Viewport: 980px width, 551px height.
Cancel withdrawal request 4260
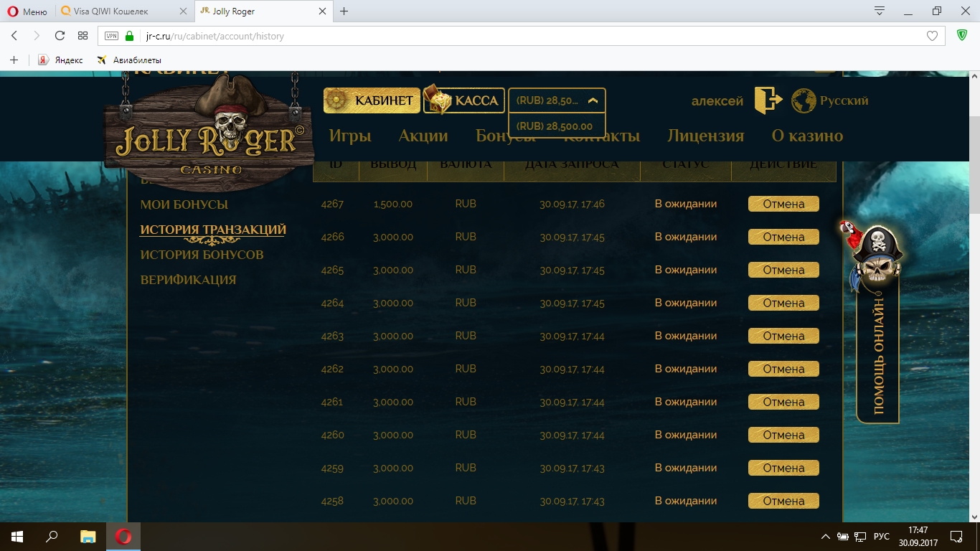[783, 435]
